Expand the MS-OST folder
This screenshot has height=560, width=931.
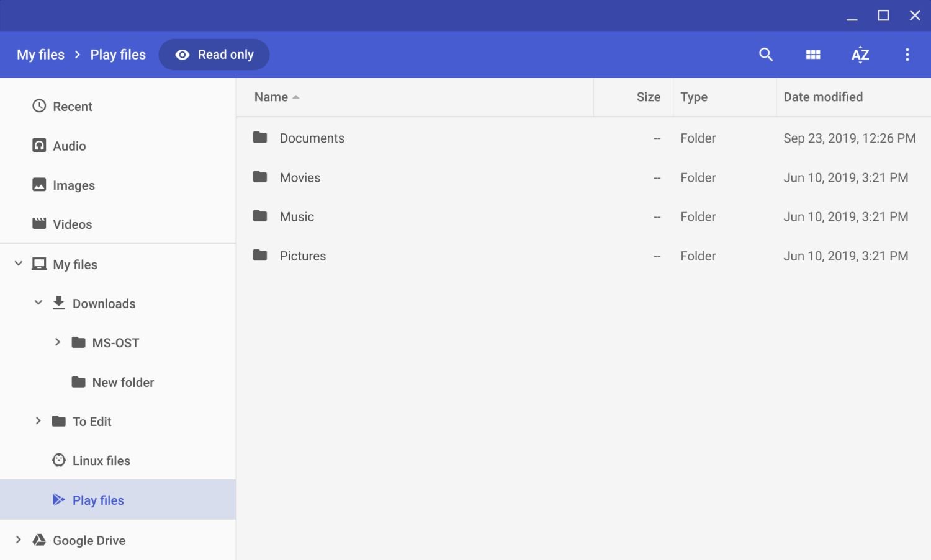[x=58, y=342]
